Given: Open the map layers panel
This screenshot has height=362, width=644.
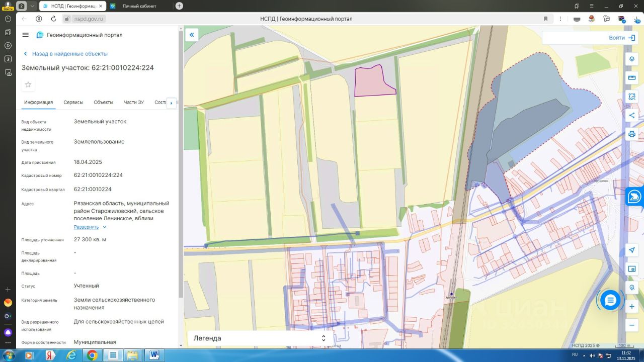Looking at the screenshot, I should pyautogui.click(x=632, y=59).
